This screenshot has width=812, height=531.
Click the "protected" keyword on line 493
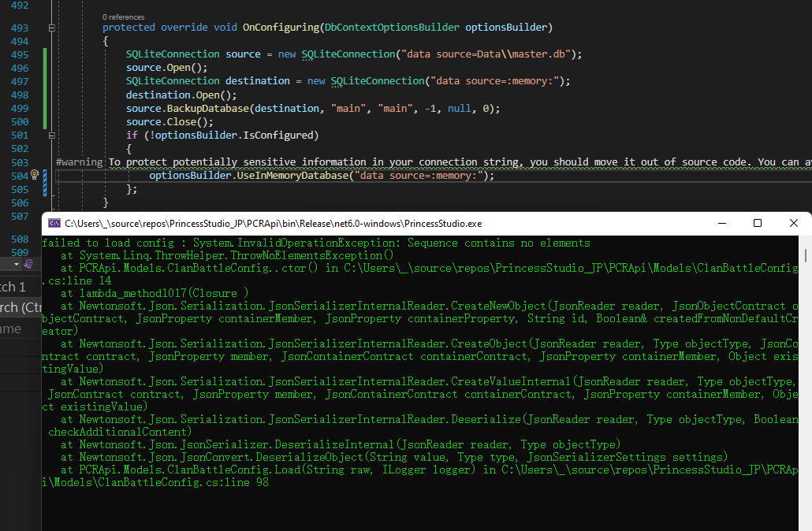tap(129, 28)
